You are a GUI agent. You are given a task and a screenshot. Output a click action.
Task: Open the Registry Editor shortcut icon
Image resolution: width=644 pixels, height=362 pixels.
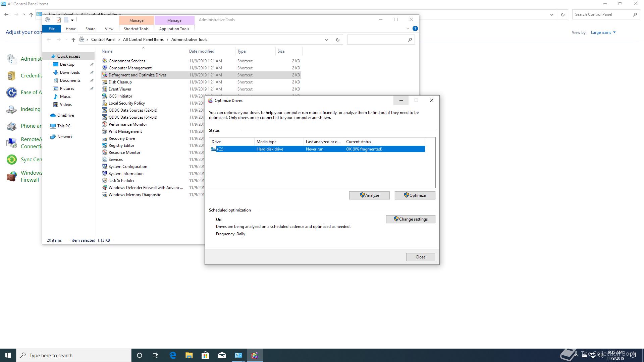pos(105,145)
